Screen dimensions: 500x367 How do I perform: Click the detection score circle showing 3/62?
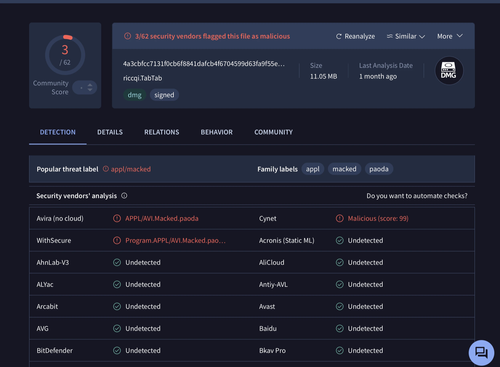pos(65,55)
